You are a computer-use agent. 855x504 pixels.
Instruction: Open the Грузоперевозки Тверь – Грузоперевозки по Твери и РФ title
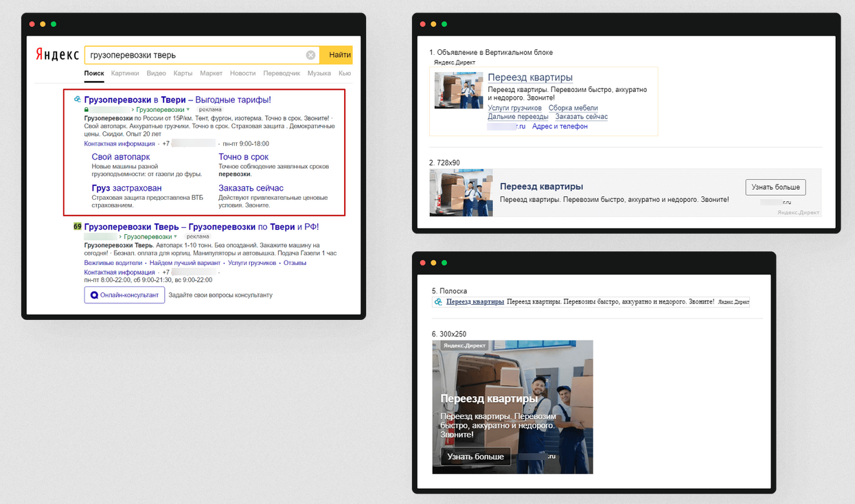point(201,227)
